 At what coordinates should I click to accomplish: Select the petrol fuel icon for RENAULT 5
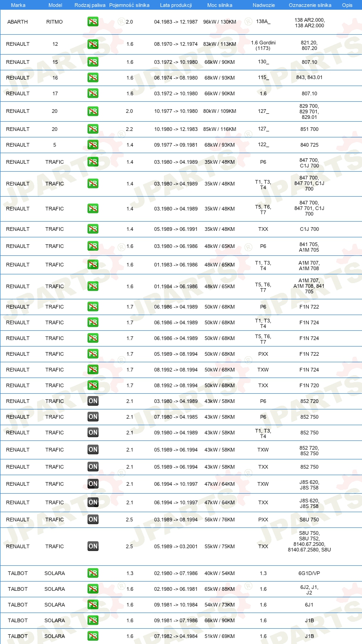point(93,145)
